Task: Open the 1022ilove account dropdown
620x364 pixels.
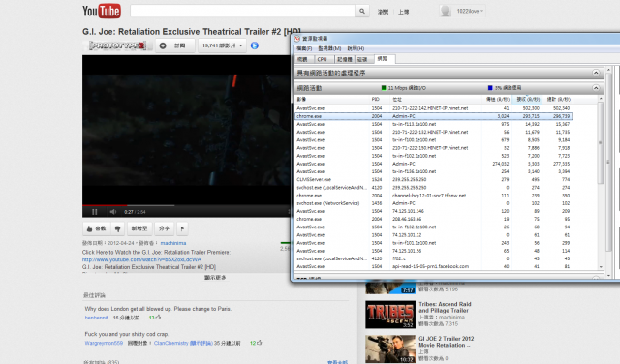Action: (470, 11)
